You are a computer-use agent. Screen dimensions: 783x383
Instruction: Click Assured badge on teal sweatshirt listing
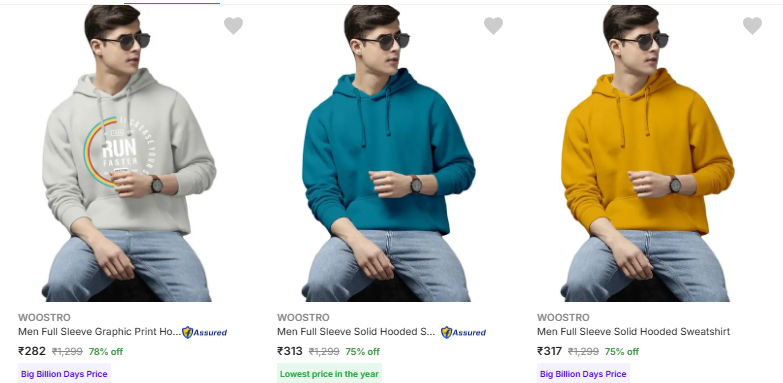point(463,332)
